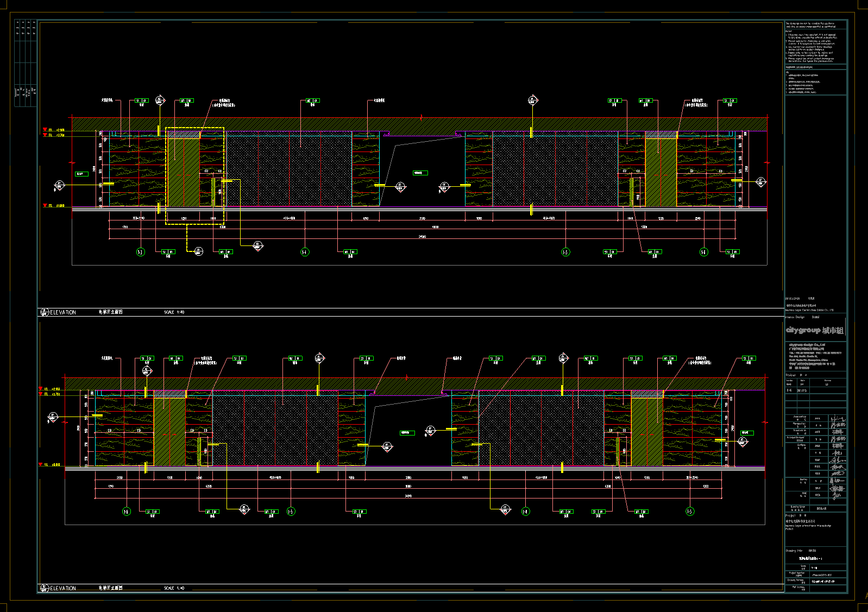Click the notes text block at top right

pyautogui.click(x=815, y=43)
